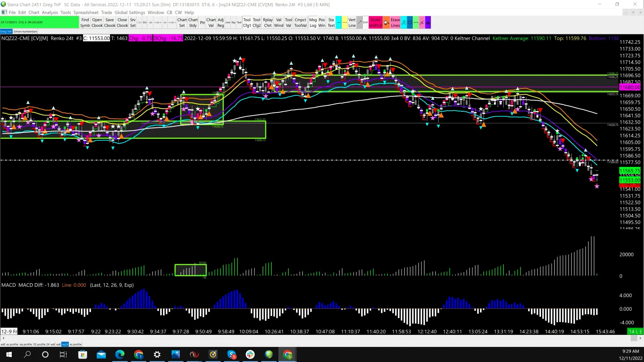Open the Find Symbol dialog

tap(85, 22)
